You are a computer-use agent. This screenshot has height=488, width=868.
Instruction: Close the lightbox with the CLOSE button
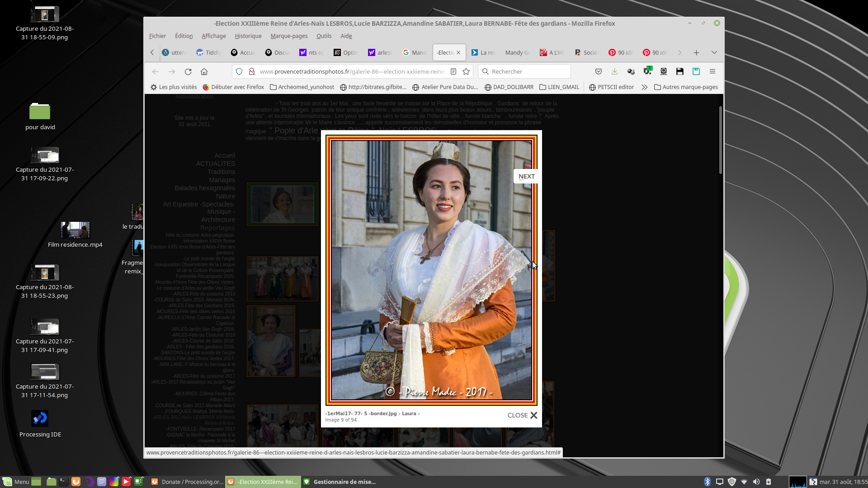[x=522, y=415]
